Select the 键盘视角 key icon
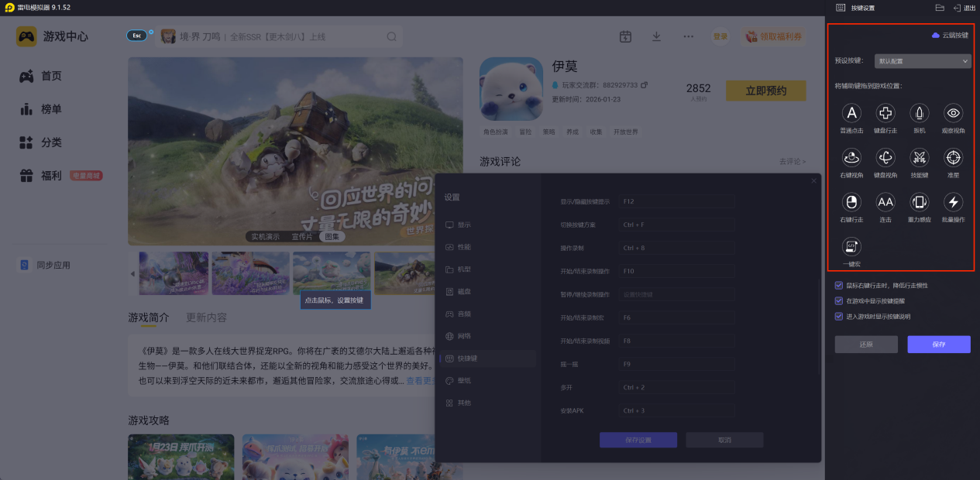Viewport: 980px width, 480px height. [x=885, y=158]
